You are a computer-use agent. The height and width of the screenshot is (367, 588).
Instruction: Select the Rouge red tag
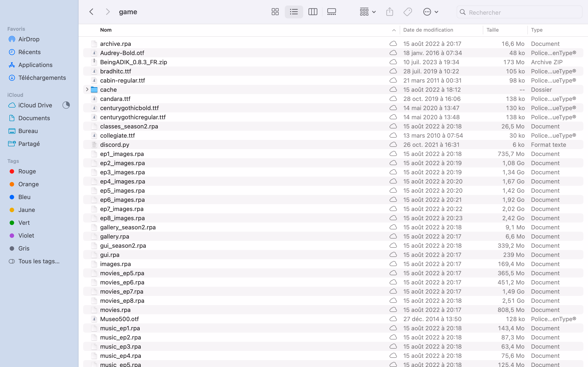click(27, 171)
